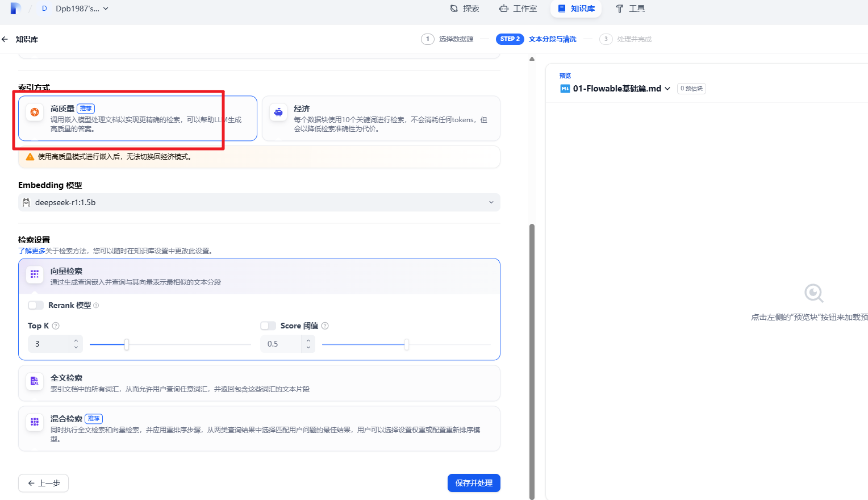Click the Dify logo icon
Viewport: 868px width, 500px height.
(x=15, y=9)
